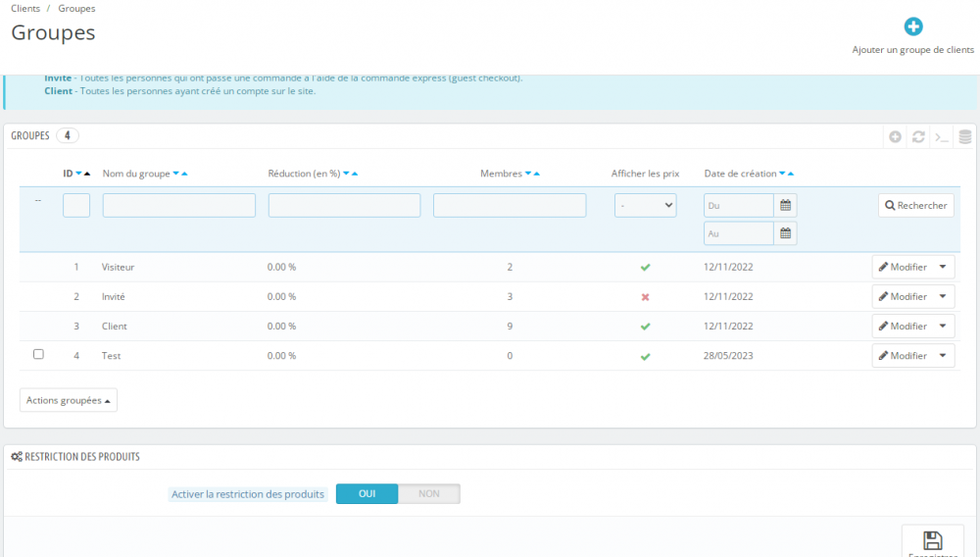Click the Du date input field
Screen dimensions: 980x557
coord(739,205)
